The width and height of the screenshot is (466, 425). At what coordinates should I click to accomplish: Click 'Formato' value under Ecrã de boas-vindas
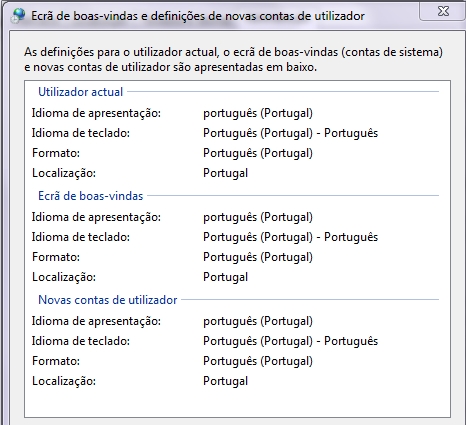(x=258, y=257)
